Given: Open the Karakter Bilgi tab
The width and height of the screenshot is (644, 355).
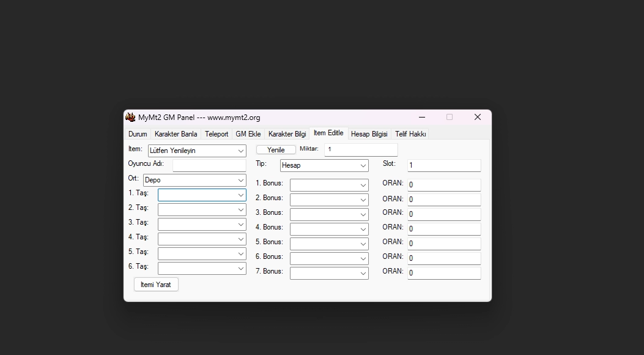Looking at the screenshot, I should pos(287,134).
